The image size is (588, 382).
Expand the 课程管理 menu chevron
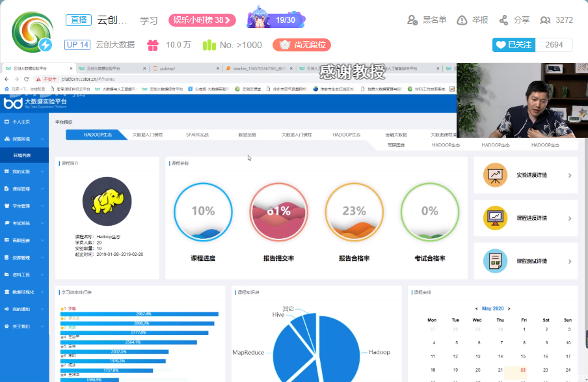coord(42,189)
